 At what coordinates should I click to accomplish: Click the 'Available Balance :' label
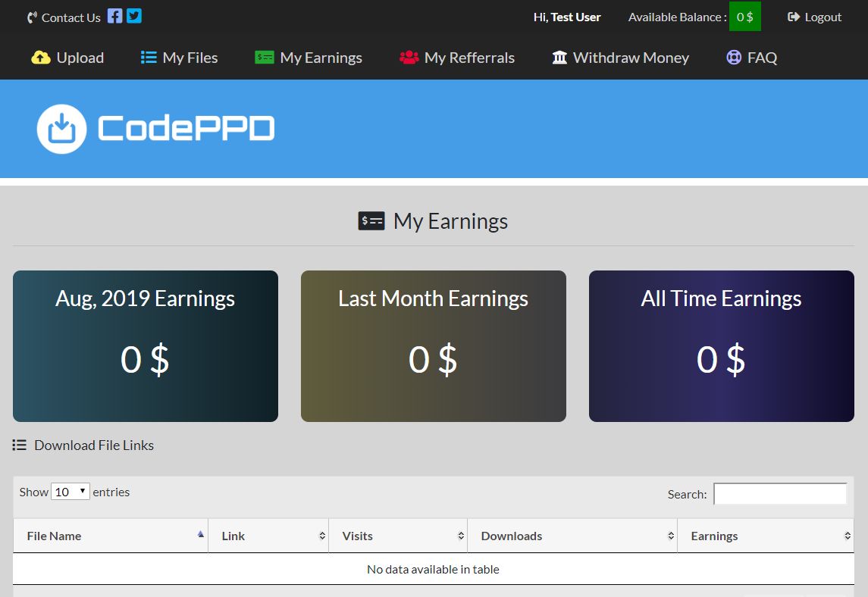tap(678, 17)
